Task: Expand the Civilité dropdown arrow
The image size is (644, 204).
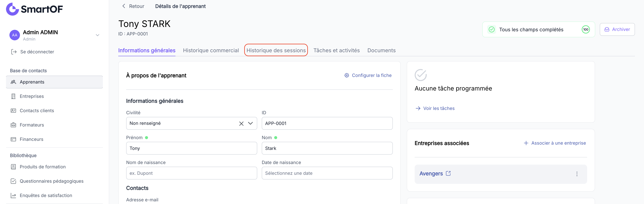Action: 250,123
